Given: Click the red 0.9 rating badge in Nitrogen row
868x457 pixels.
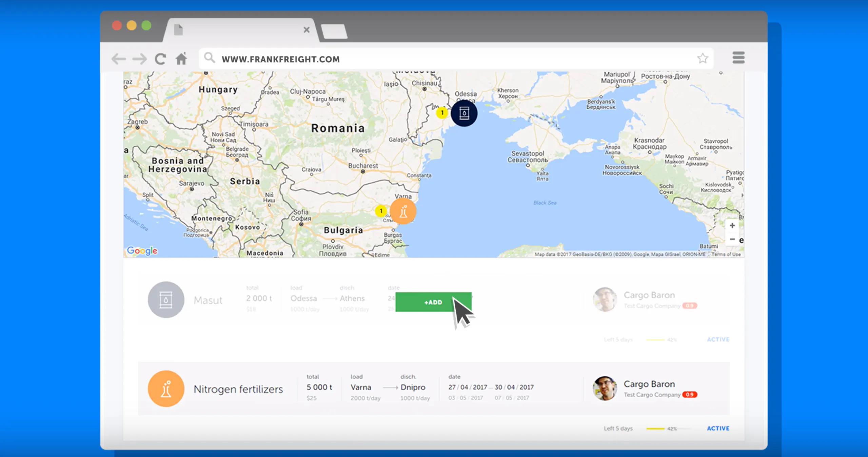Looking at the screenshot, I should [690, 395].
